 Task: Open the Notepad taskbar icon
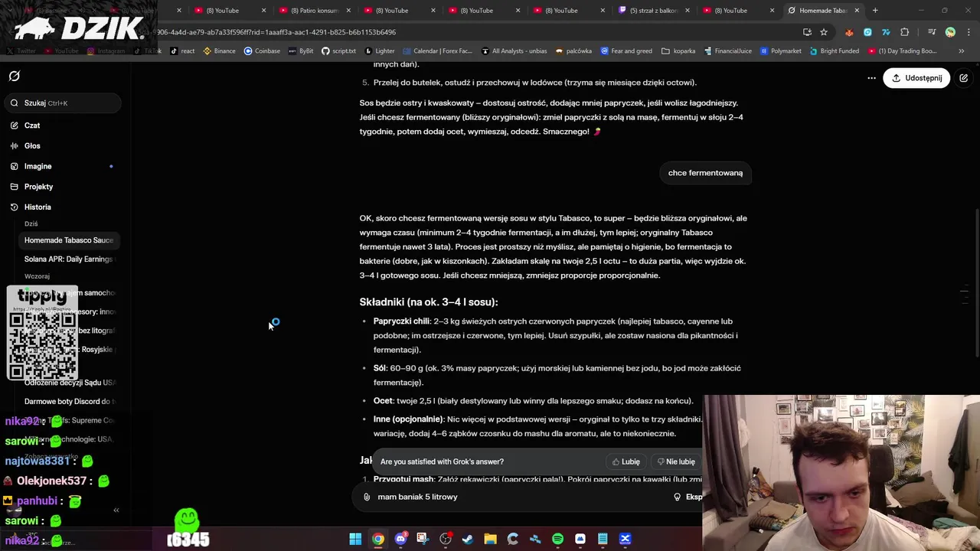click(603, 539)
